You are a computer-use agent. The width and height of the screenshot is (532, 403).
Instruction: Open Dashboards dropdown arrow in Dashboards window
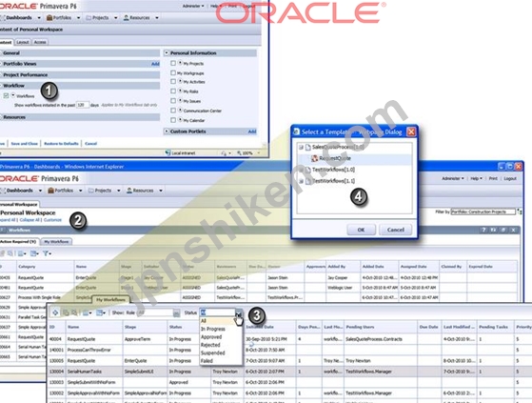coord(40,191)
